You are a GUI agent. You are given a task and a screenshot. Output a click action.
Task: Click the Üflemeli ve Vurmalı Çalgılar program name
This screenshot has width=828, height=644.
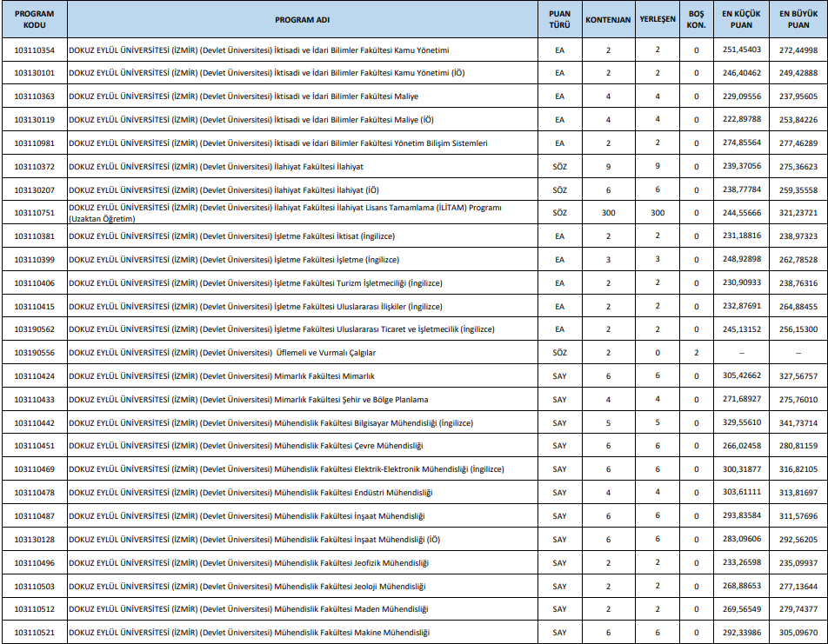click(223, 353)
